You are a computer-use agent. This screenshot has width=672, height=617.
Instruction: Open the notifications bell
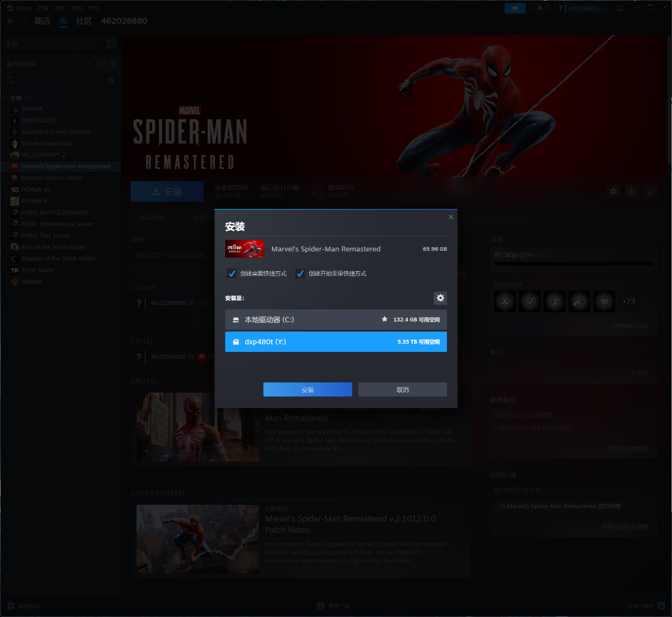pyautogui.click(x=540, y=8)
